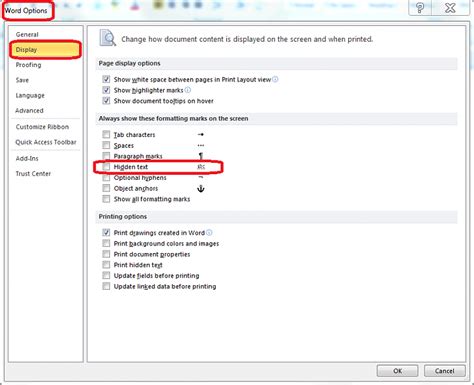Check Show all formatting marks
This screenshot has width=474, height=385.
pyautogui.click(x=106, y=199)
